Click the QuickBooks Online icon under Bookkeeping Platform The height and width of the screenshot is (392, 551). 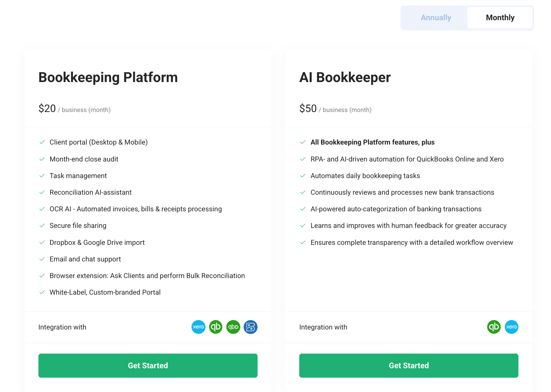pyautogui.click(x=216, y=327)
